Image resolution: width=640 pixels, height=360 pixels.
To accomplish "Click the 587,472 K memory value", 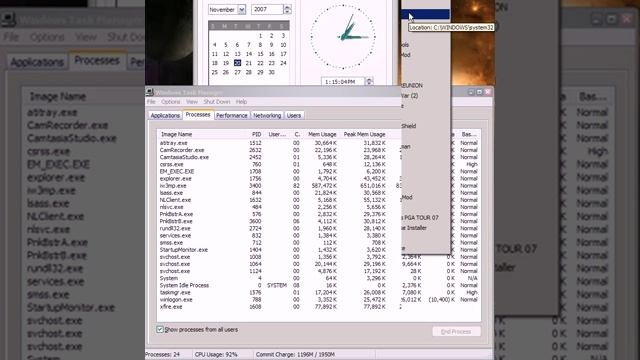I will (322, 186).
